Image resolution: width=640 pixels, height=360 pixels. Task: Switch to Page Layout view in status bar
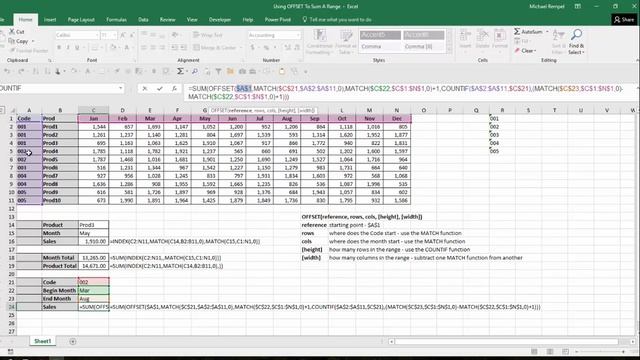pyautogui.click(x=550, y=352)
